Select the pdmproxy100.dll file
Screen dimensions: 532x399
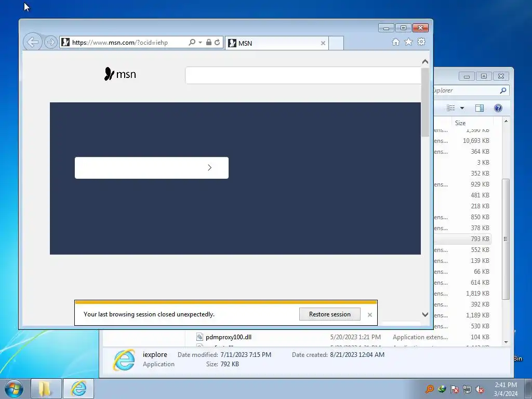(x=229, y=337)
